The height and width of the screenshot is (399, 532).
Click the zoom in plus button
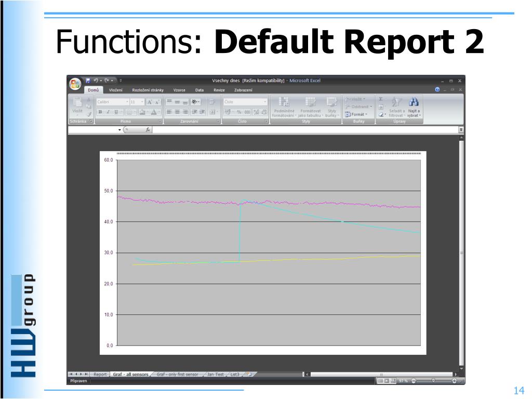point(454,381)
